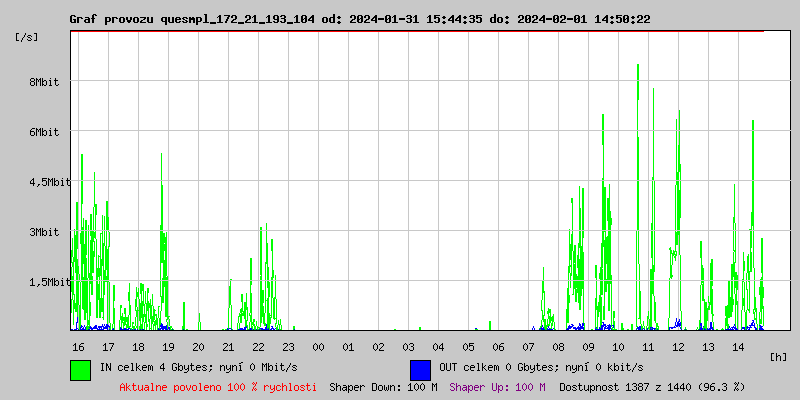Viewport: 800px width, 400px height.
Task: Click the 8Mbit y-axis label
Action: 44,82
